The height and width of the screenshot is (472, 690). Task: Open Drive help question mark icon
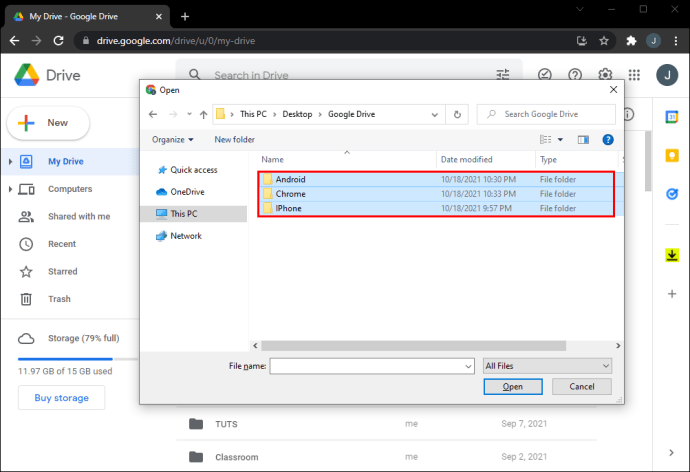point(575,75)
